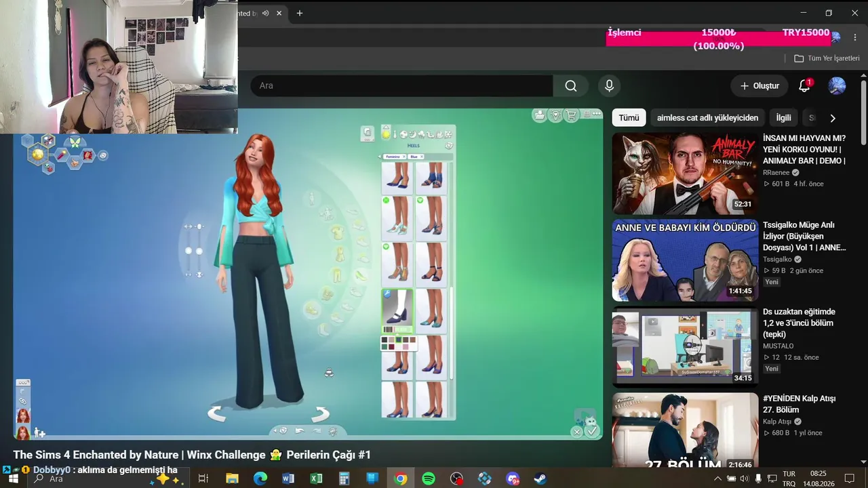The width and height of the screenshot is (868, 488).
Task: Select the Tümü filter chip
Action: (x=629, y=118)
